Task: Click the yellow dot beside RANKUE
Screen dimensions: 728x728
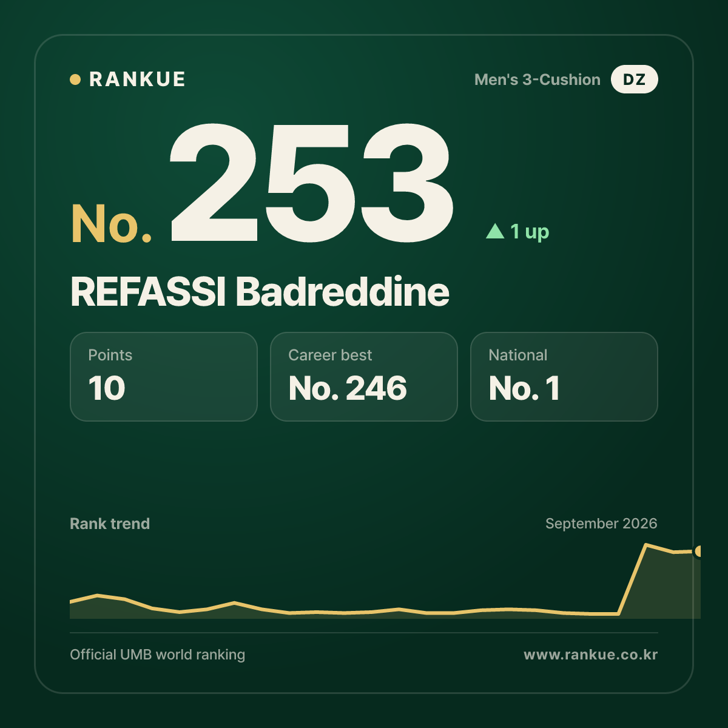Action: (75, 79)
